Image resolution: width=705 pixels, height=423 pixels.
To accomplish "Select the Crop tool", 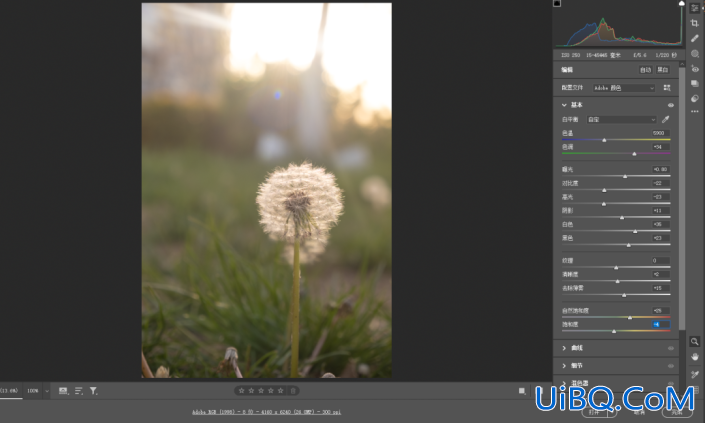I will point(695,23).
